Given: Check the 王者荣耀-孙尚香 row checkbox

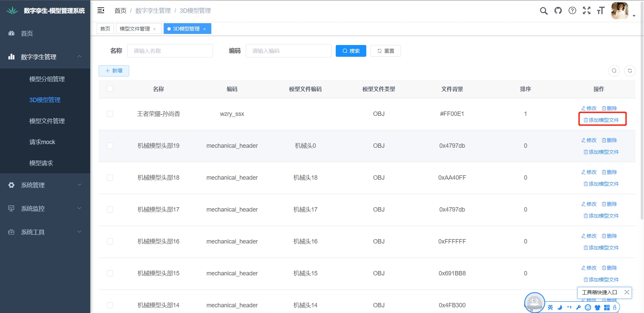Looking at the screenshot, I should (x=110, y=114).
